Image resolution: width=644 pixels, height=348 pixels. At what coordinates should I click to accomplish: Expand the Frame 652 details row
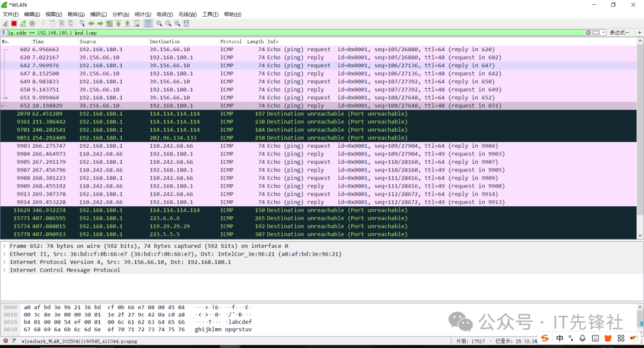[5, 246]
